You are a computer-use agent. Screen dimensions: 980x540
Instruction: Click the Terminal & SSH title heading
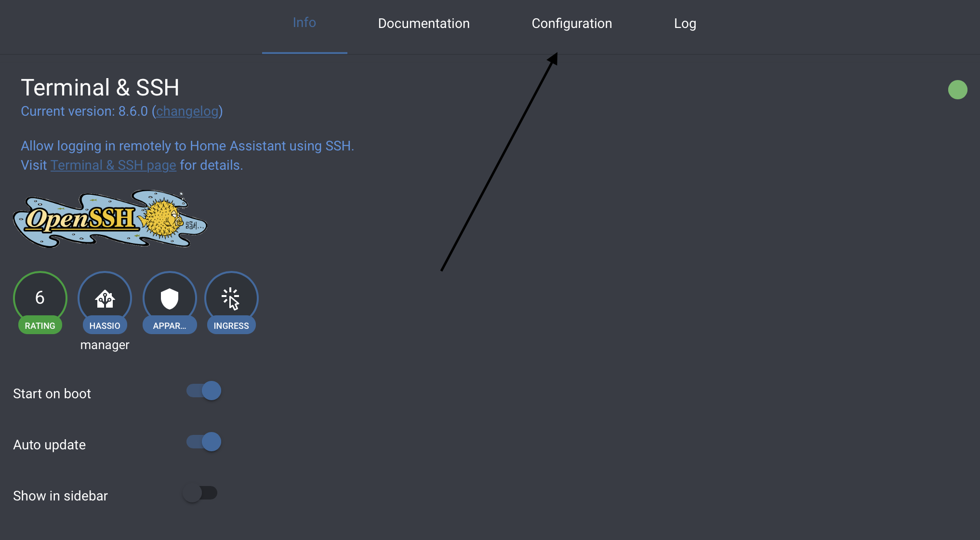pos(100,88)
